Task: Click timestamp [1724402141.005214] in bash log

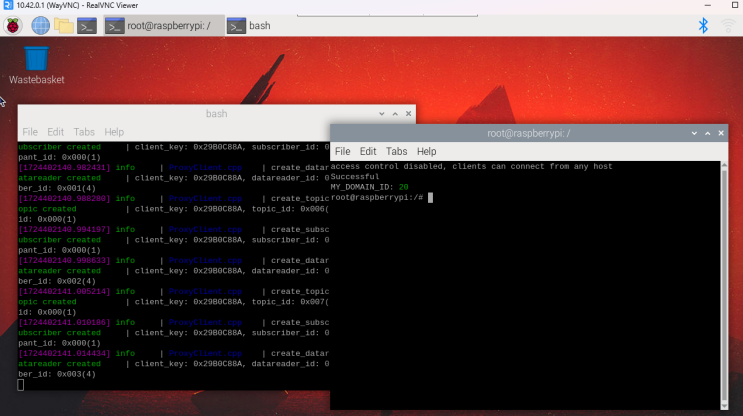Action: (64, 291)
